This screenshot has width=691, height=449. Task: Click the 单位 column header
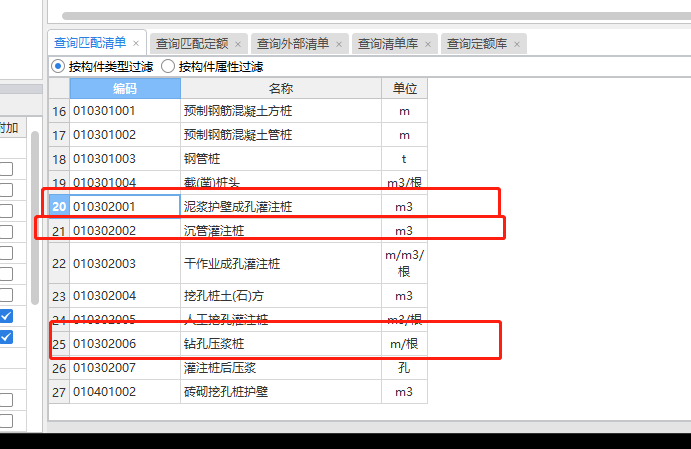tap(405, 89)
